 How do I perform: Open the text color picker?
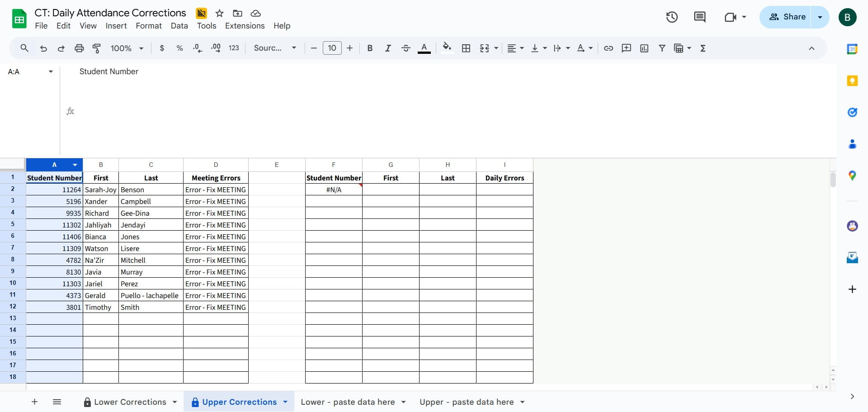(424, 48)
